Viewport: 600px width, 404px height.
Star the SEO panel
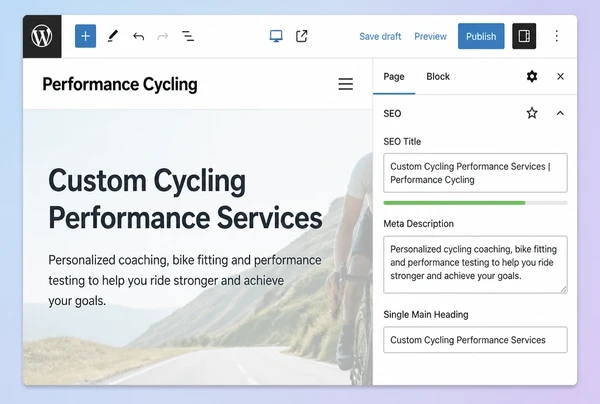[532, 113]
